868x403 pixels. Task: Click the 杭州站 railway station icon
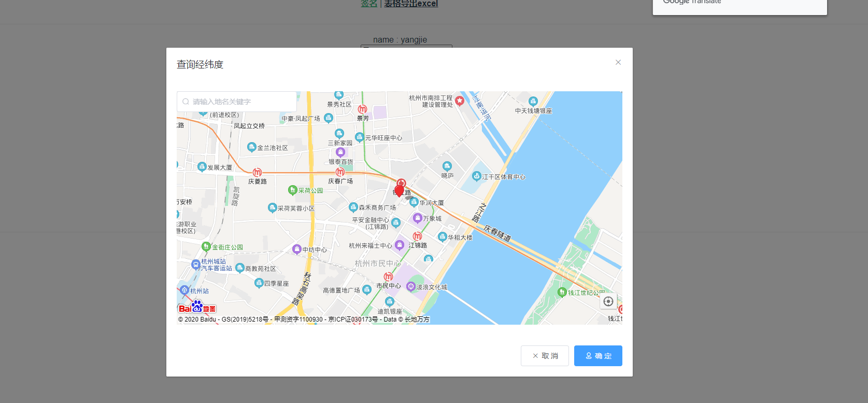[x=184, y=290]
